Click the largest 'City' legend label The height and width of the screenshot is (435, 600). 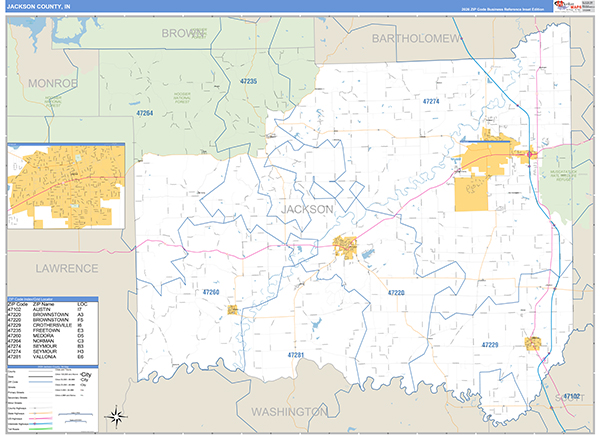[x=87, y=375]
